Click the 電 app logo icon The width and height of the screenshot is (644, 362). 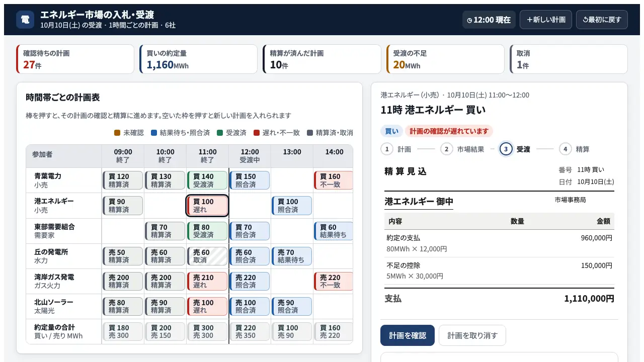25,20
